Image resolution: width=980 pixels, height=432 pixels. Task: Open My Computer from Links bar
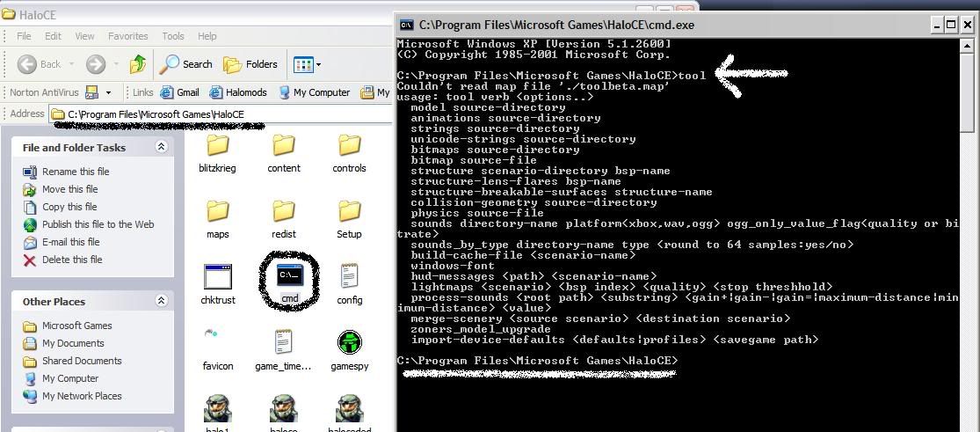(x=314, y=92)
